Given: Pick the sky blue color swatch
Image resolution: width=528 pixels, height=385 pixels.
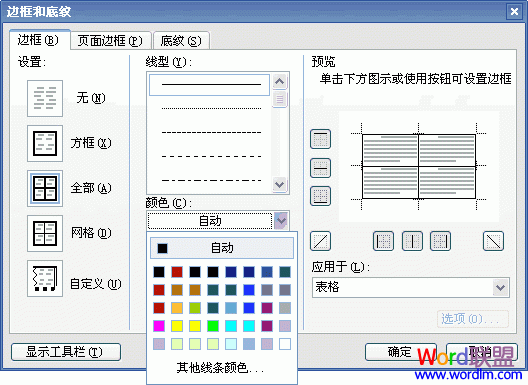Looking at the screenshot, I should click(231, 308).
